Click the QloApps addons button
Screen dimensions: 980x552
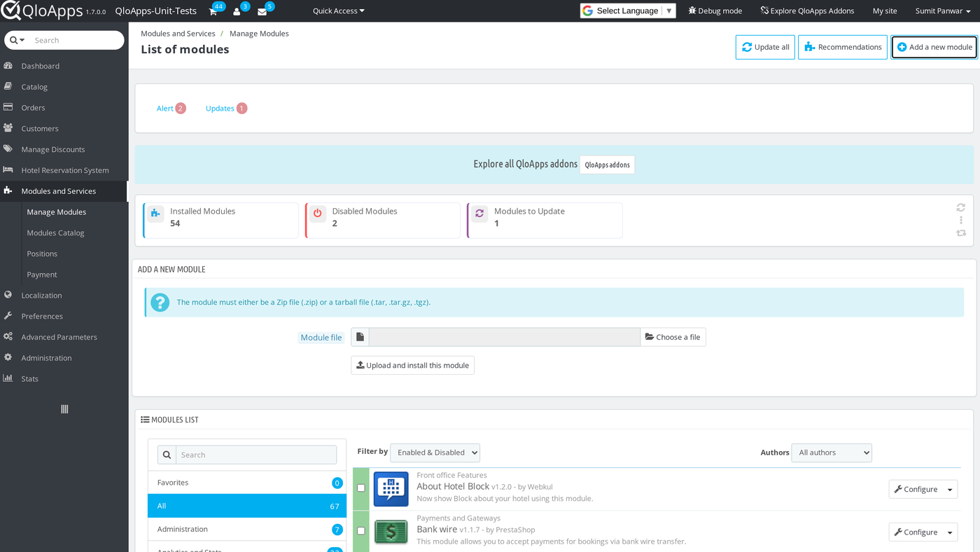pos(607,165)
